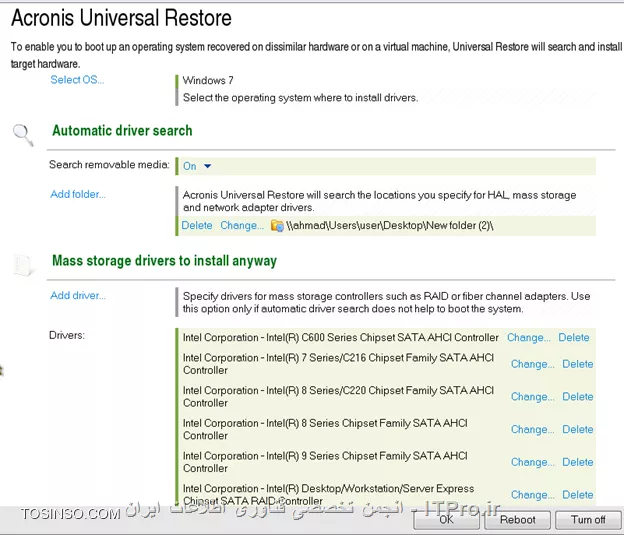The height and width of the screenshot is (535, 624).
Task: Change the 8 Series/C220 Chipset driver entry
Action: point(532,396)
